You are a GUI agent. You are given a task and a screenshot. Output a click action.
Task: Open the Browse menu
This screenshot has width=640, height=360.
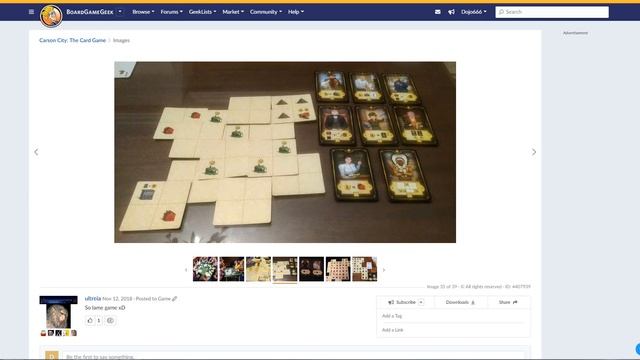pyautogui.click(x=143, y=12)
